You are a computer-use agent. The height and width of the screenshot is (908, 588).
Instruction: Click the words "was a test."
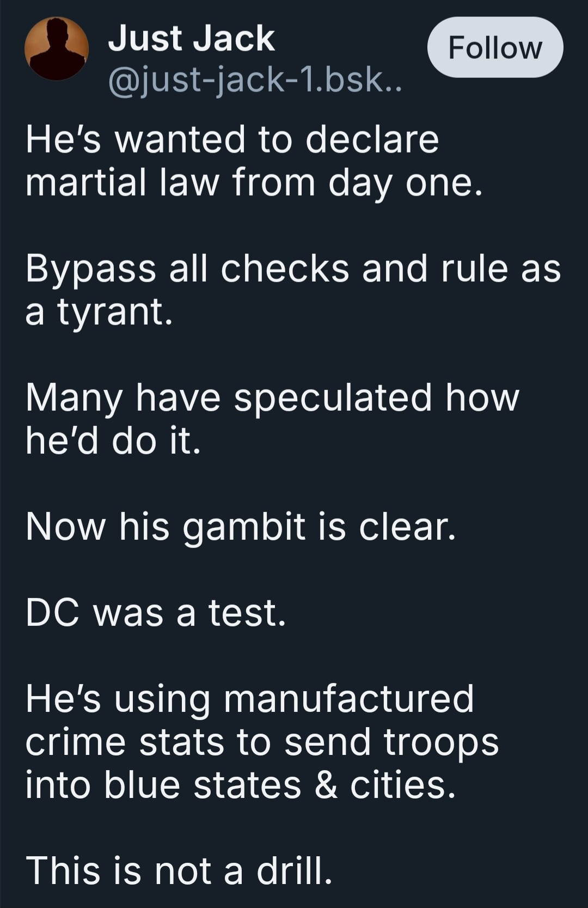point(189,613)
